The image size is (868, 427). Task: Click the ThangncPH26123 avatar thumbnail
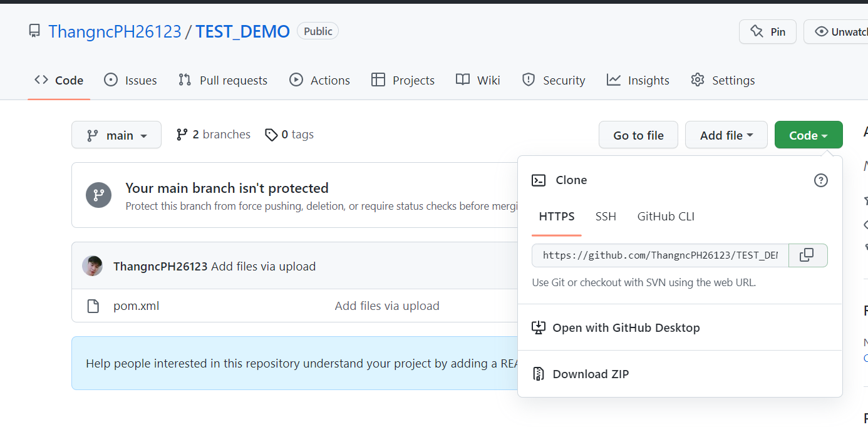93,266
